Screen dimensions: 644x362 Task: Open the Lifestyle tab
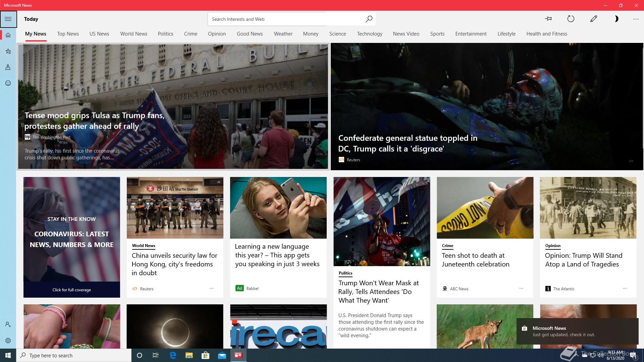point(506,34)
